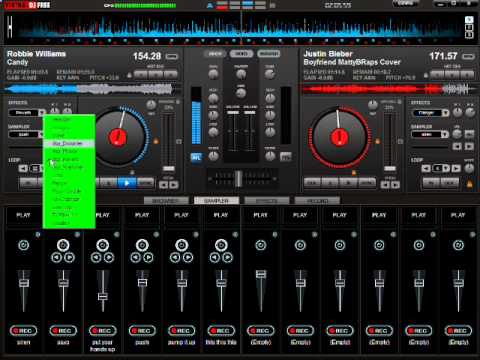This screenshot has height=360, width=480.
Task: Toggle keylock icon beside the left jog wheel
Action: [155, 141]
